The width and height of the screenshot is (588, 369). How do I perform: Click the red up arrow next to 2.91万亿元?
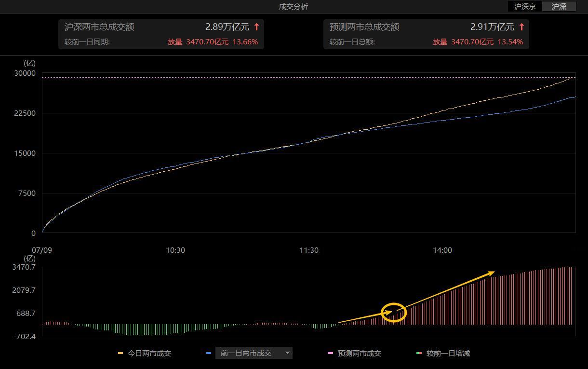(x=521, y=27)
